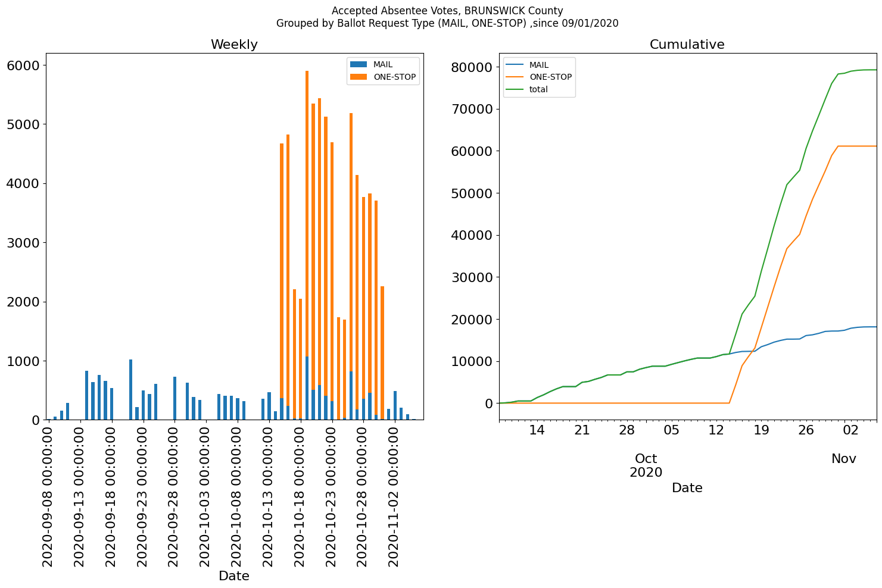Screen dimensions: 882x588
Task: Click the '2020-09-28 00:00:00' x-axis label
Action: [x=174, y=496]
